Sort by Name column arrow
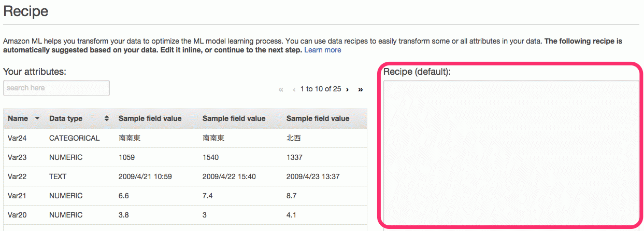The image size is (644, 231). pos(37,118)
